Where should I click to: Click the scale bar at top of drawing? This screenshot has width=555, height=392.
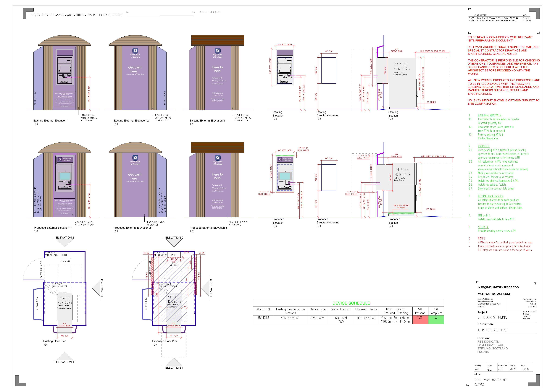point(160,16)
